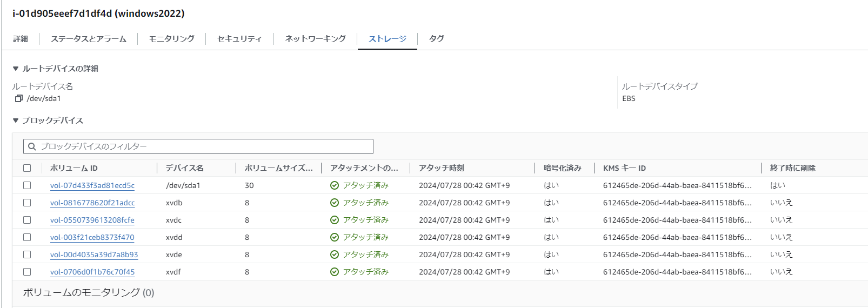Screen dimensions: 868x308
Task: Tick the checkbox for the xvdf volume row
Action: pyautogui.click(x=27, y=272)
